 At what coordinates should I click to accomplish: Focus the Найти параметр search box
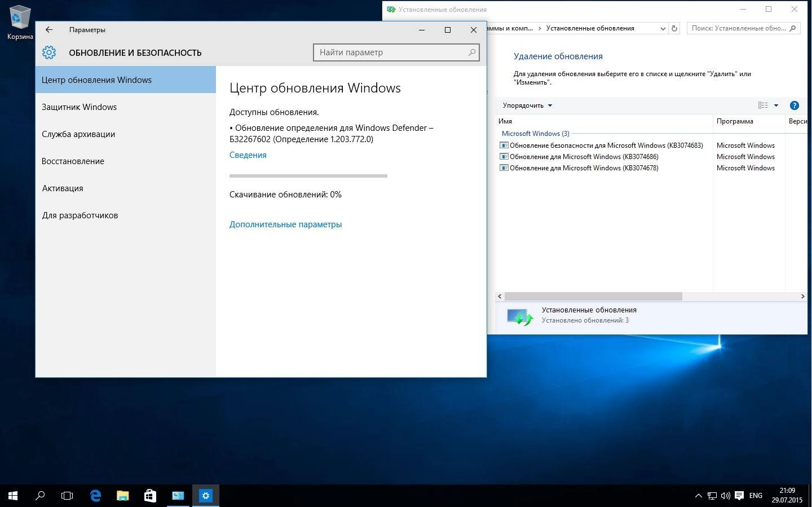click(x=396, y=52)
